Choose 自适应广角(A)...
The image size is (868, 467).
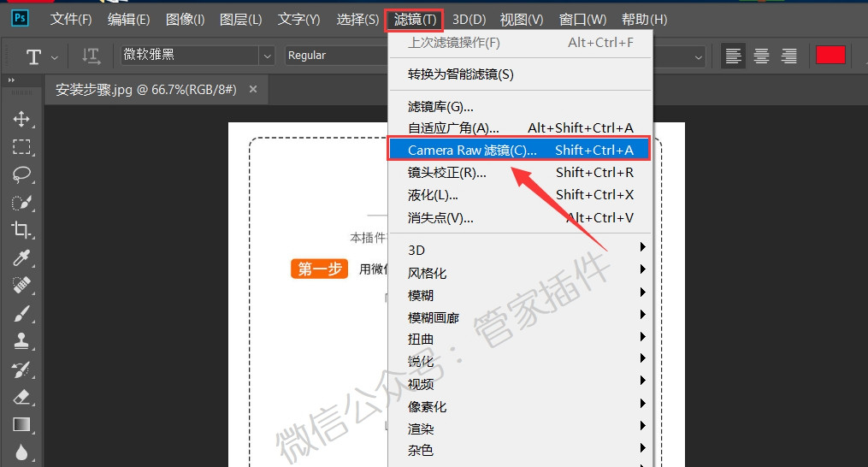pyautogui.click(x=521, y=128)
